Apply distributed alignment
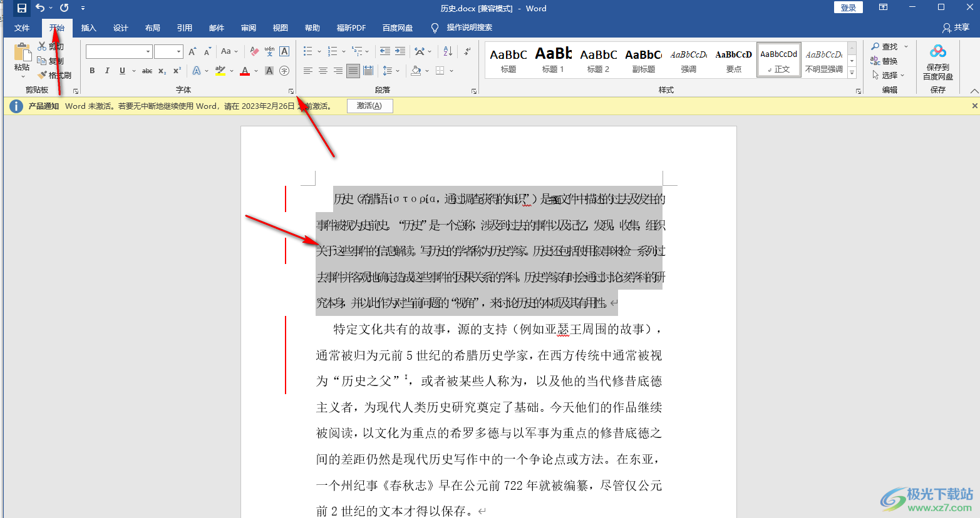Viewport: 980px width, 518px height. pyautogui.click(x=368, y=71)
